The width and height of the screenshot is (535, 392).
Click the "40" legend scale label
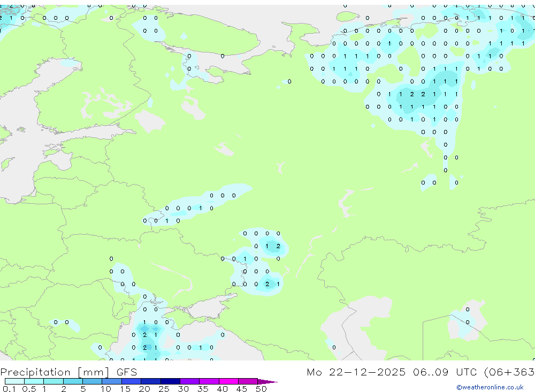[222, 389]
